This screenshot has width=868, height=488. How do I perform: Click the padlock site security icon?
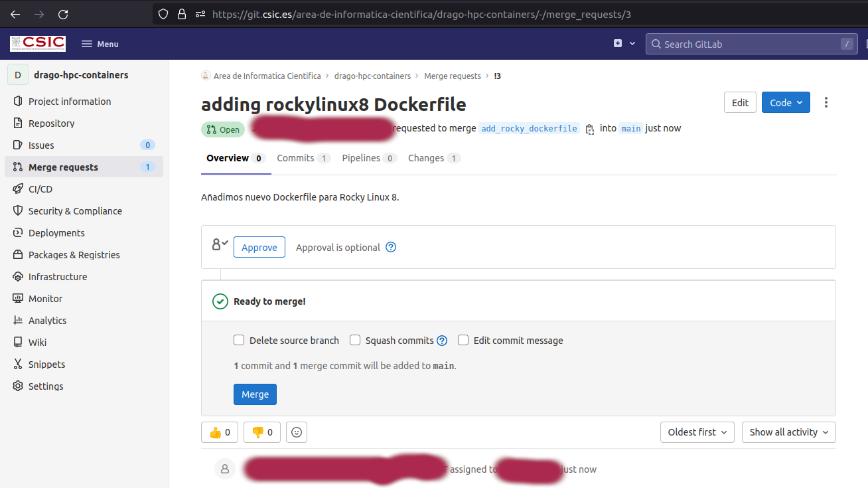tap(182, 14)
